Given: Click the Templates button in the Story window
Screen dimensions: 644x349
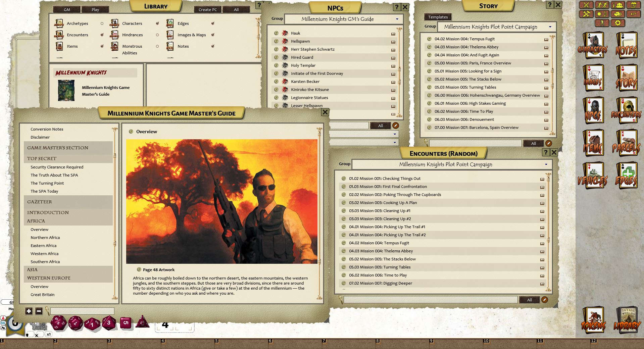Looking at the screenshot, I should point(438,17).
